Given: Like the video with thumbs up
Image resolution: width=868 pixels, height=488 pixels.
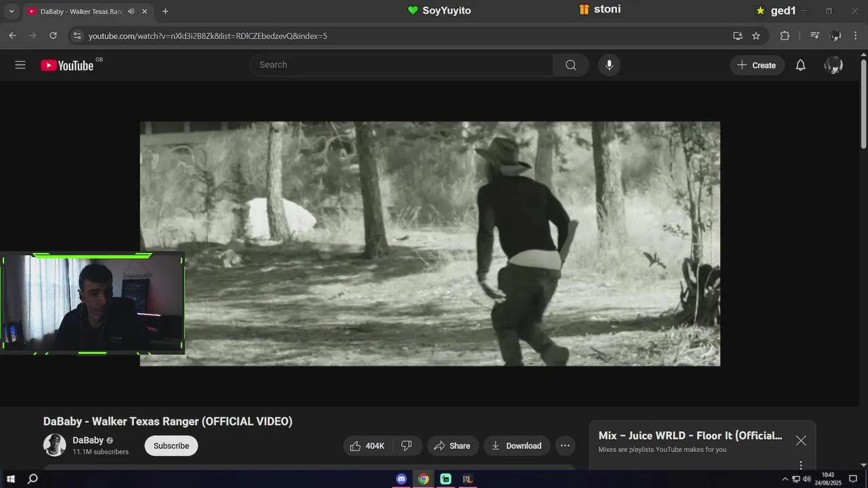Looking at the screenshot, I should coord(367,446).
